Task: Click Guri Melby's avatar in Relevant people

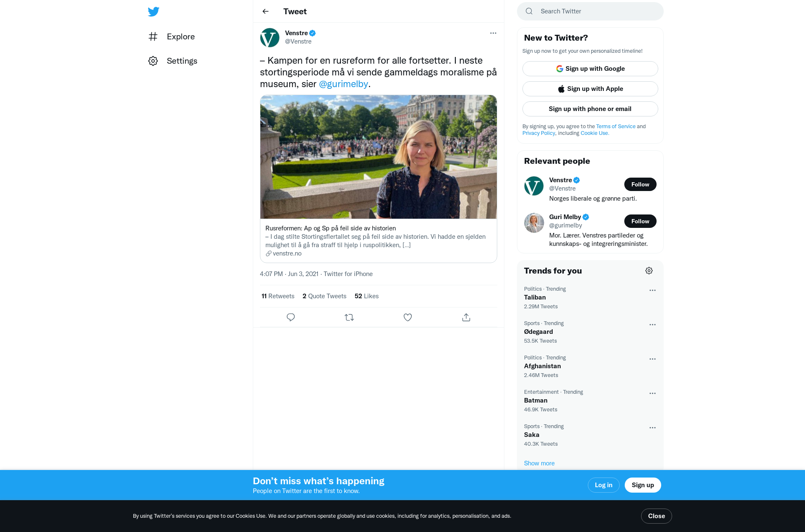Action: point(534,223)
